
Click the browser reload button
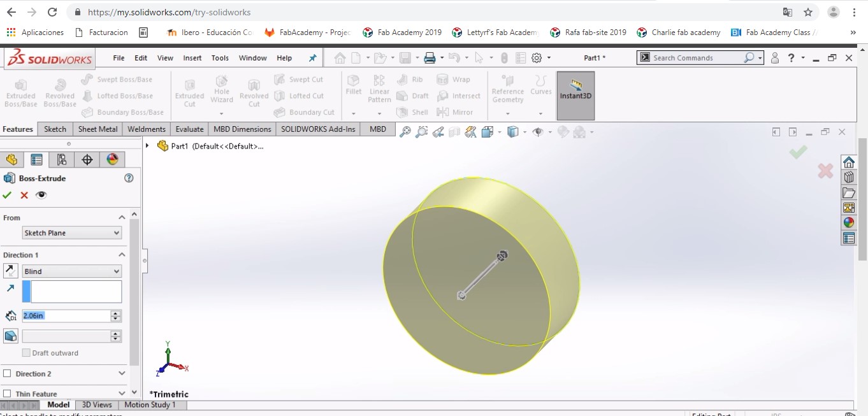[x=53, y=12]
